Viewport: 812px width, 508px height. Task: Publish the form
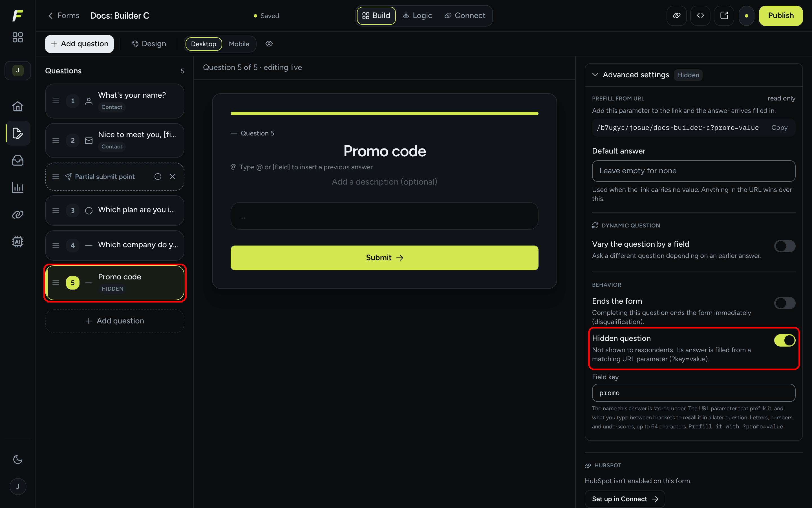780,16
